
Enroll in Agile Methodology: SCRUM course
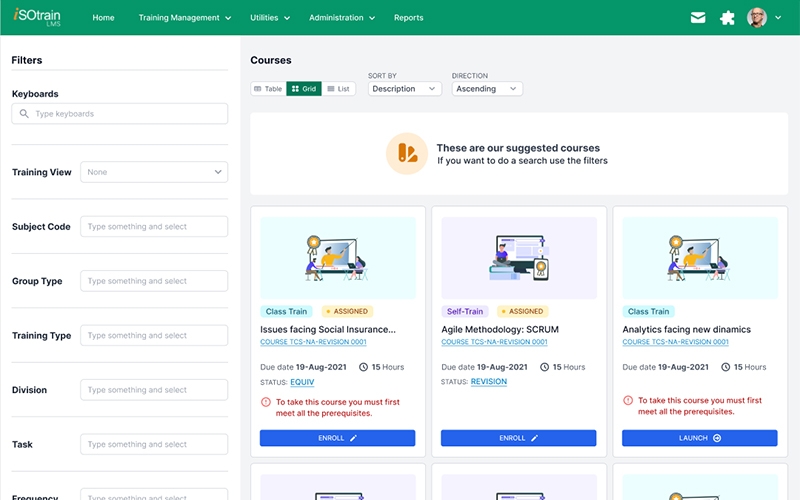[518, 438]
